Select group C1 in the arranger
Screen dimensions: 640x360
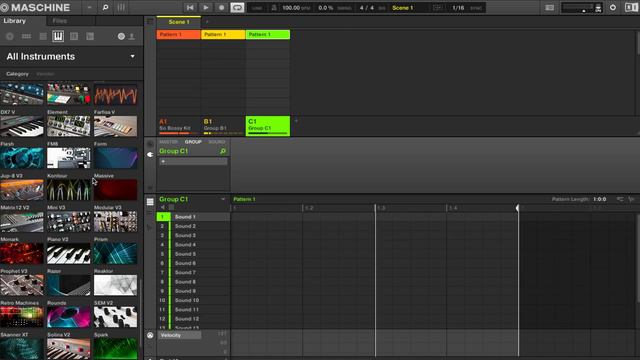[x=268, y=126]
